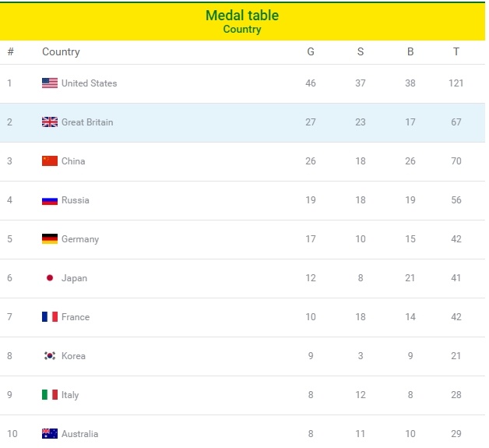Click the China flag icon
Viewport: 489px width, 448px height.
pos(50,161)
